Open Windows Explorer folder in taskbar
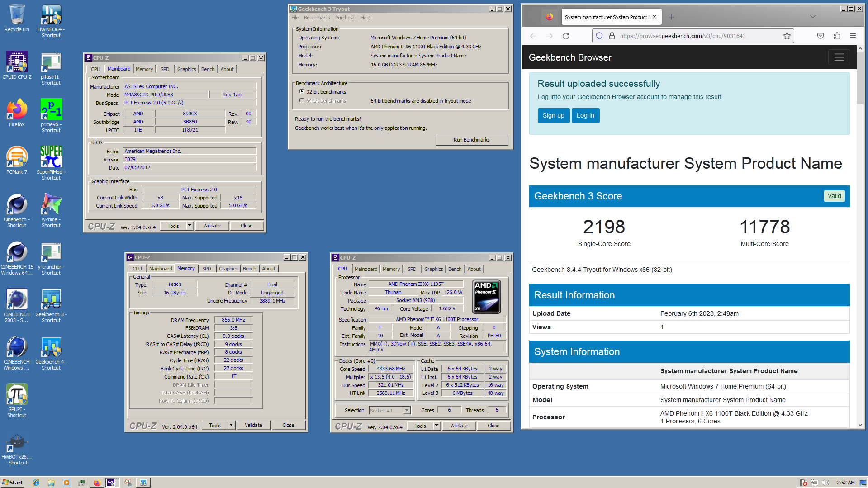The width and height of the screenshot is (868, 488). [x=51, y=483]
